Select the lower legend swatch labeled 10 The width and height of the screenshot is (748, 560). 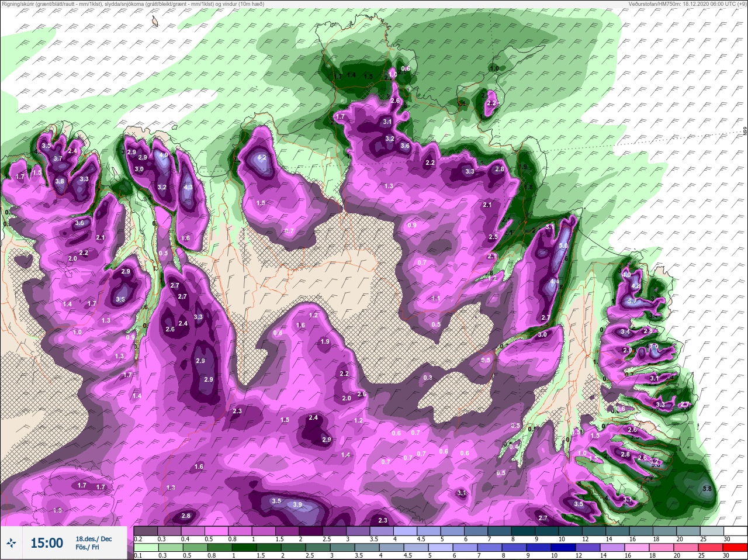563,548
